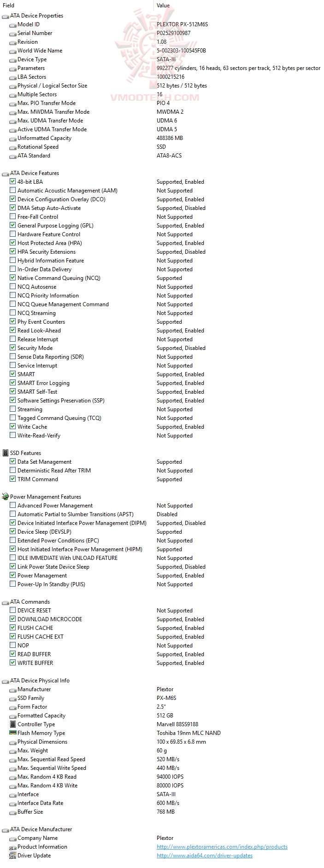Viewport: 324px width, 868px height.
Task: Click the icon beside Interface Data Rate
Action: coord(13,804)
